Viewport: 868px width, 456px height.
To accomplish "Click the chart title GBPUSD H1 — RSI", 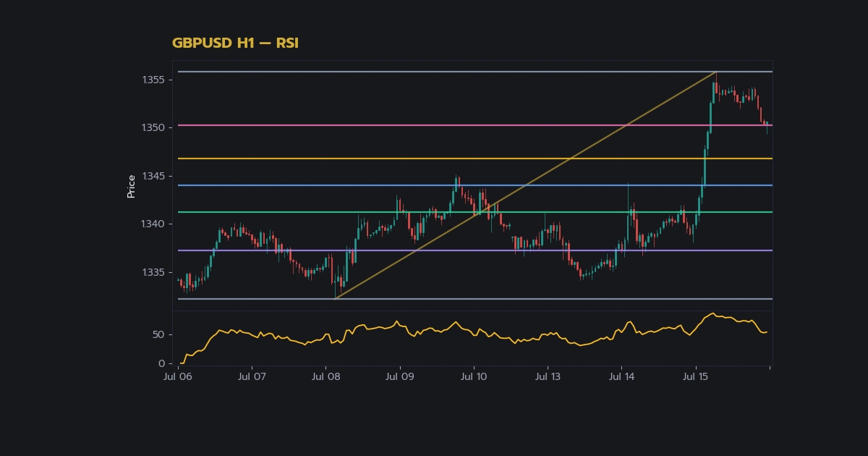I will [x=235, y=43].
